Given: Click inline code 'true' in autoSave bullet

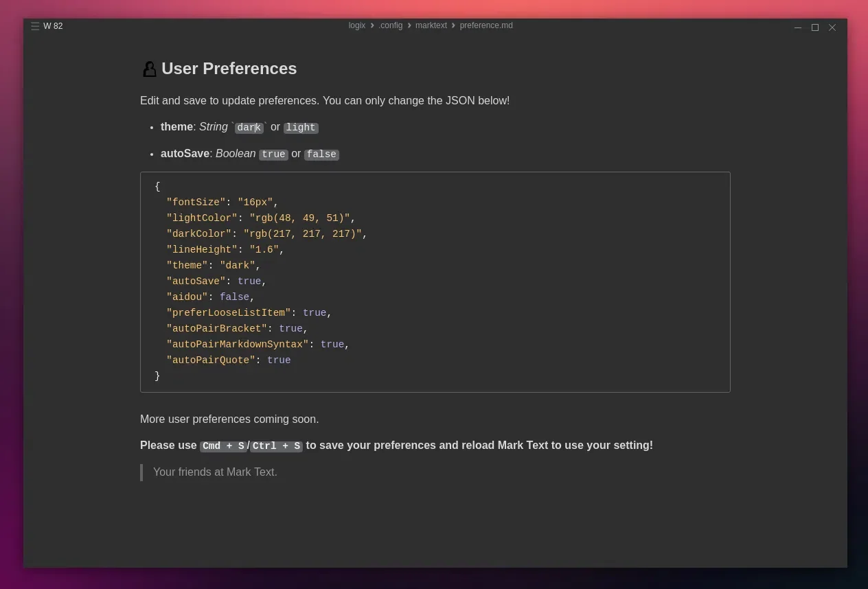Looking at the screenshot, I should [x=273, y=154].
